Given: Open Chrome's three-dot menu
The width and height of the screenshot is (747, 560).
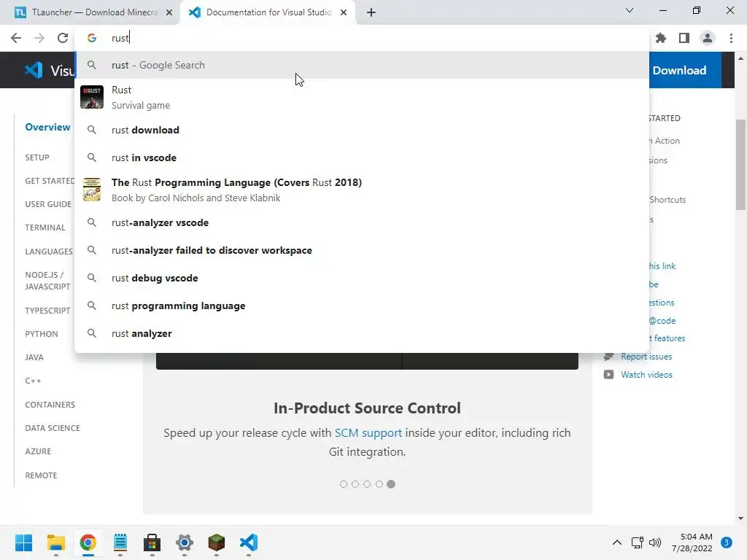Looking at the screenshot, I should click(x=731, y=38).
